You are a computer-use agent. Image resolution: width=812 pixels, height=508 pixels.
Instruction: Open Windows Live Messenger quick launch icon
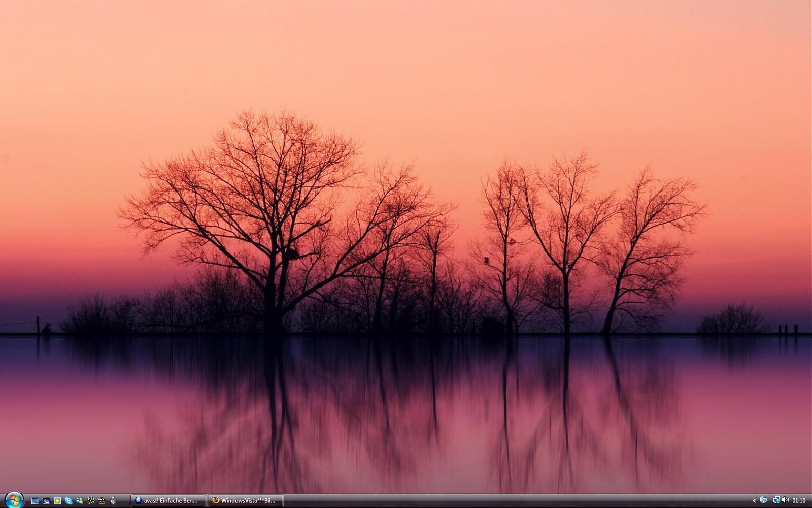tap(80, 501)
